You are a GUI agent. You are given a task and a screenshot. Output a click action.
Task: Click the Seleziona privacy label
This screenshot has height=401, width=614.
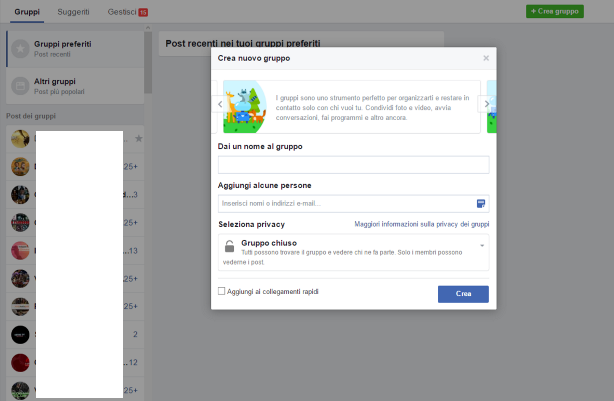click(251, 224)
